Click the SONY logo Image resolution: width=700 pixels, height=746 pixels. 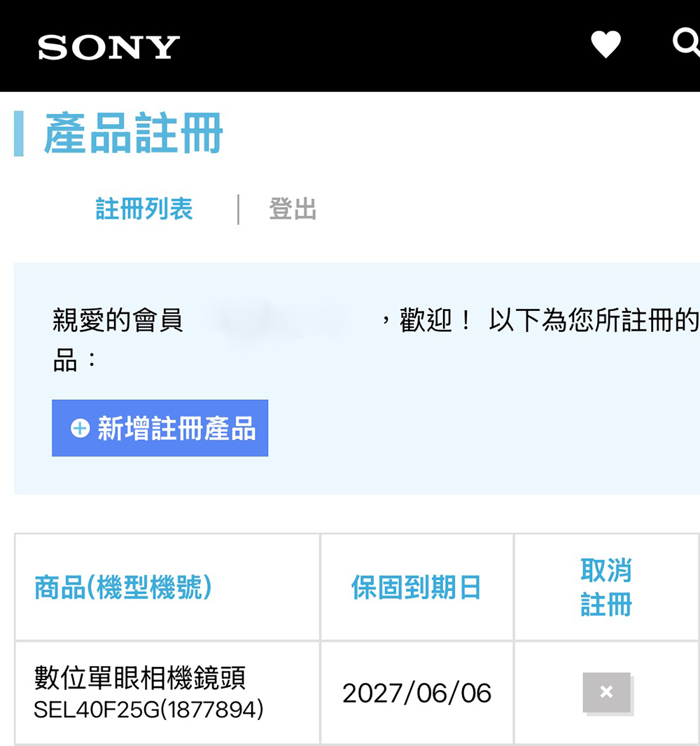click(x=108, y=48)
